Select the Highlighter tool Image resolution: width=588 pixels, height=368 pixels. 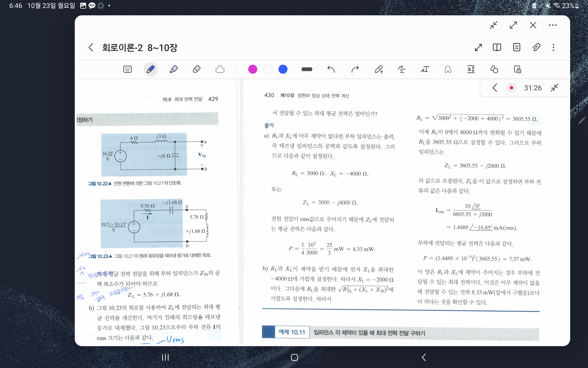tap(173, 69)
